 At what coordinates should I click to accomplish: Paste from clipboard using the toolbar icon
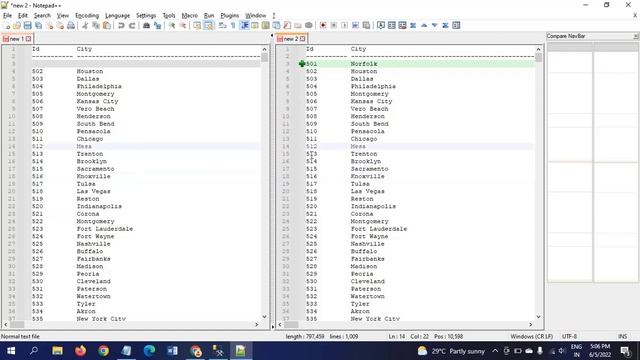(107, 25)
